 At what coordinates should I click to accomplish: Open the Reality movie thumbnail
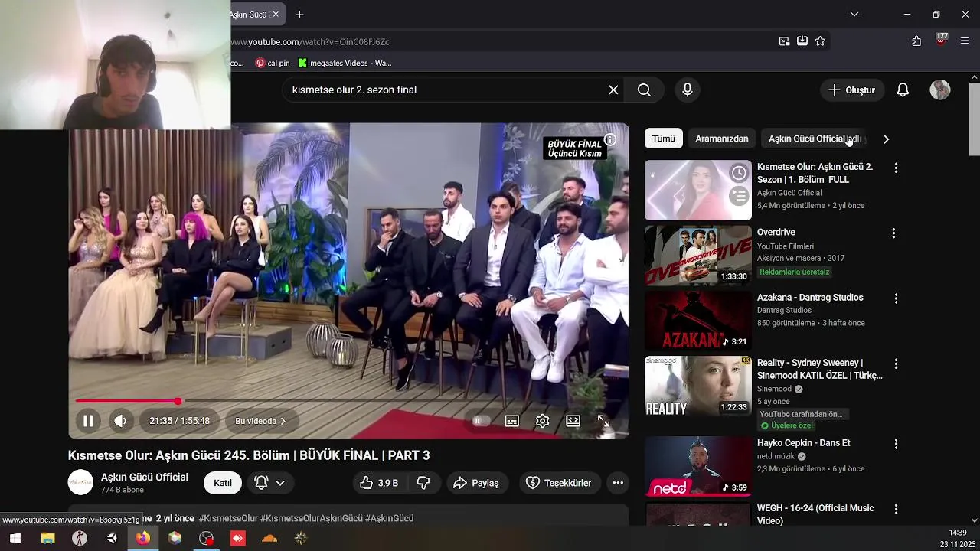point(698,386)
